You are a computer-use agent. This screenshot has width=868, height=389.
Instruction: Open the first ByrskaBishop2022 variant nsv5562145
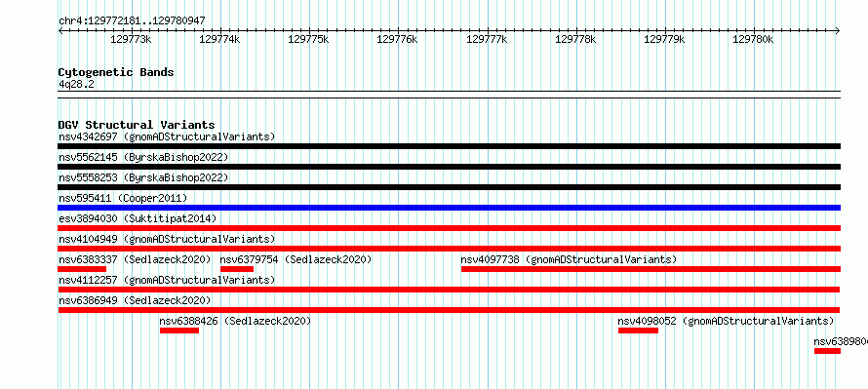coord(143,157)
